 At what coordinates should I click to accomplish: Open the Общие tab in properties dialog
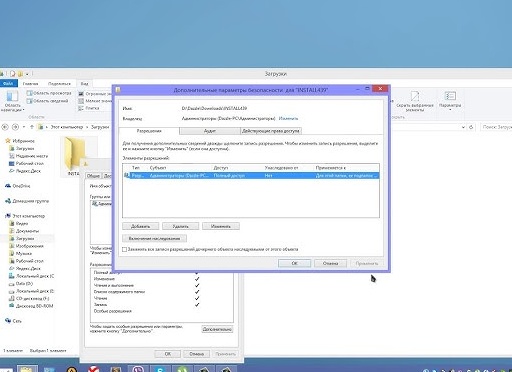tap(93, 176)
